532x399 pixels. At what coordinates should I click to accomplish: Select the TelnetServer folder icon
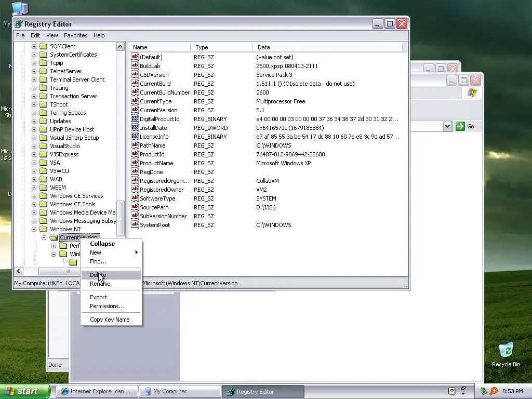pos(44,71)
